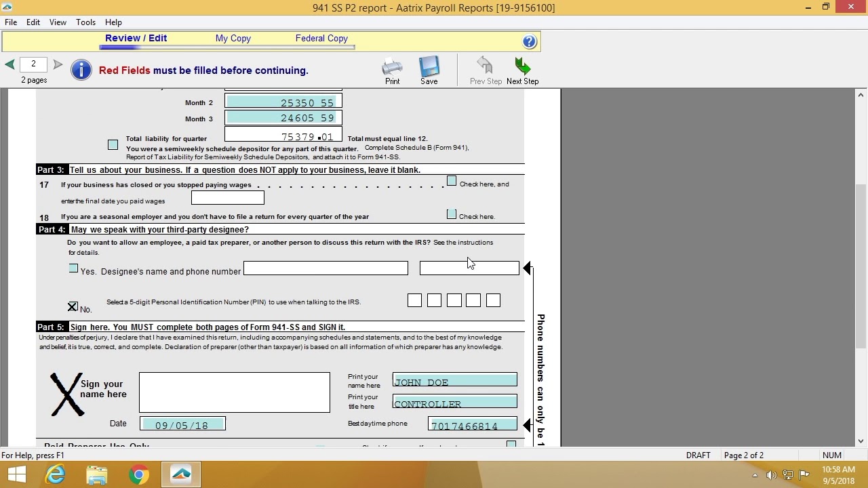Click the Date field
Viewport: 868px width, 488px height.
(182, 424)
